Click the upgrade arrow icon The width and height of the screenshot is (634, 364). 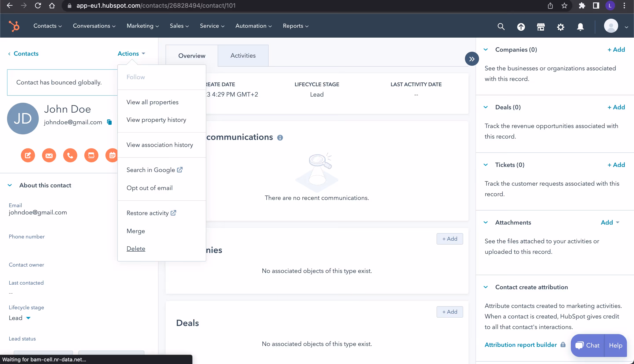(521, 26)
